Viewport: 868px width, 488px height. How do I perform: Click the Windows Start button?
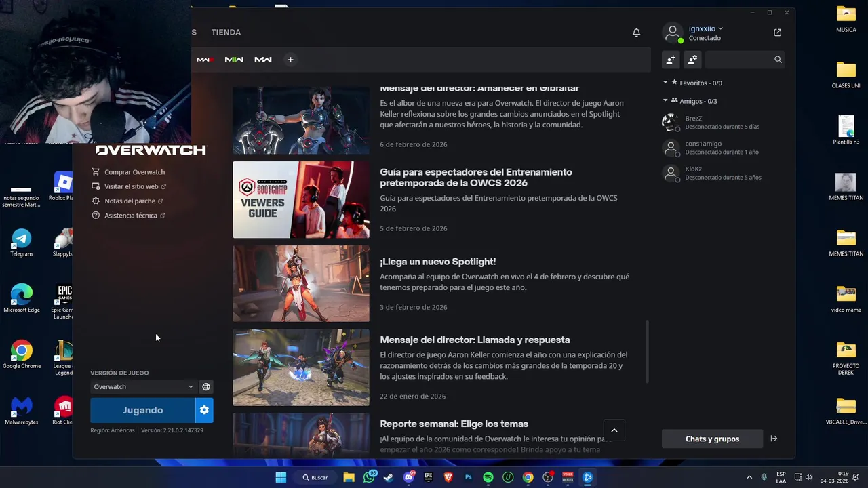coord(281,477)
